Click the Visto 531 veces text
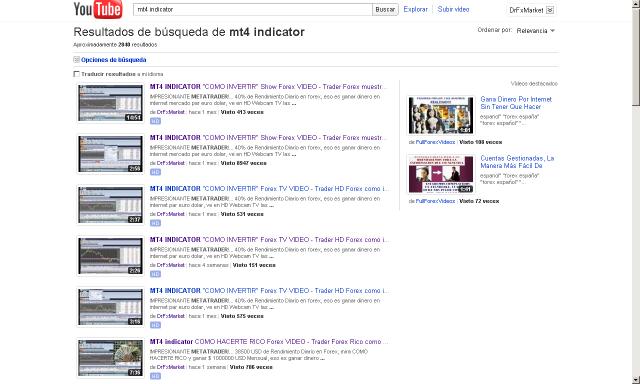The height and width of the screenshot is (384, 640). point(242,214)
